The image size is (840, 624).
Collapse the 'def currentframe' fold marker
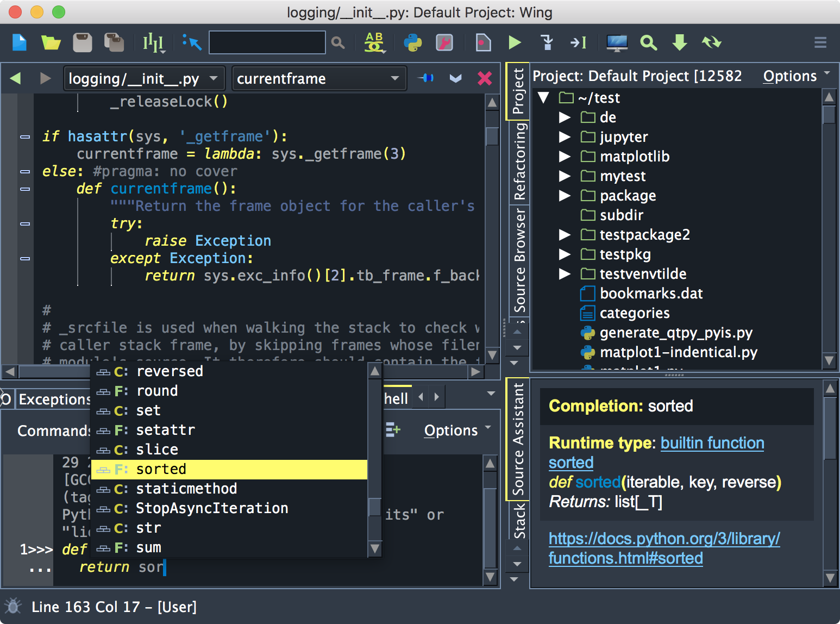[x=25, y=189]
